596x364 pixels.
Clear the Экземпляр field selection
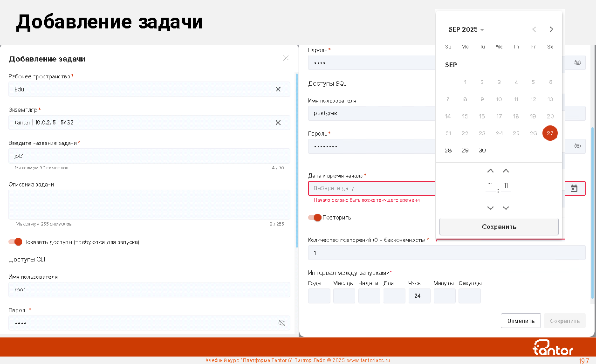(x=278, y=123)
